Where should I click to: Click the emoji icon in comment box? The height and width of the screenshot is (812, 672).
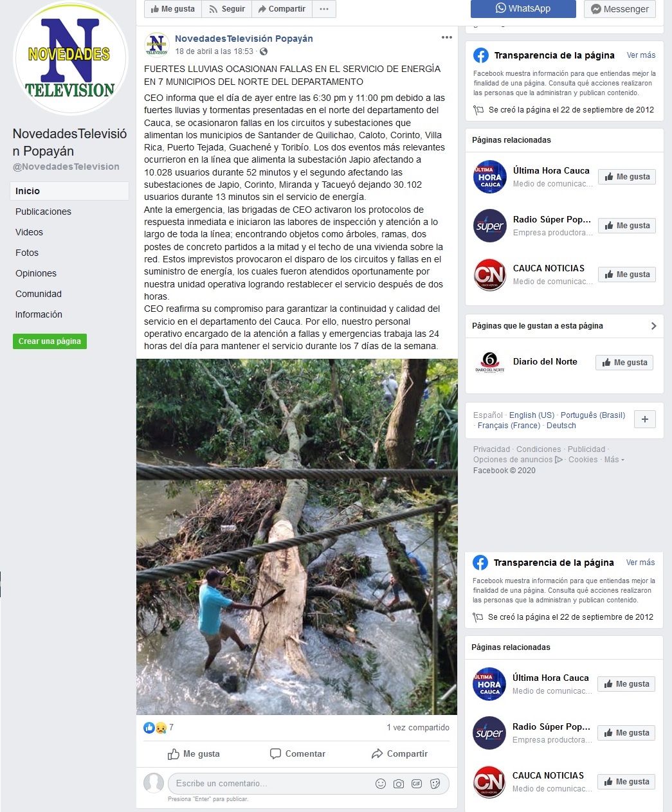[x=381, y=783]
